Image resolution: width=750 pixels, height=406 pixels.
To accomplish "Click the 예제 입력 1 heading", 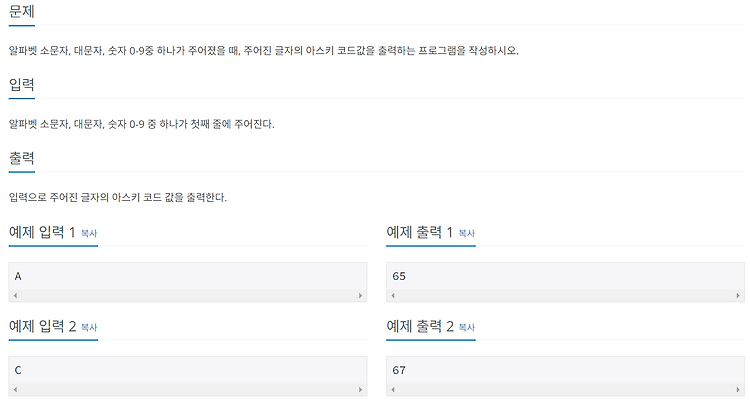I will tap(42, 232).
